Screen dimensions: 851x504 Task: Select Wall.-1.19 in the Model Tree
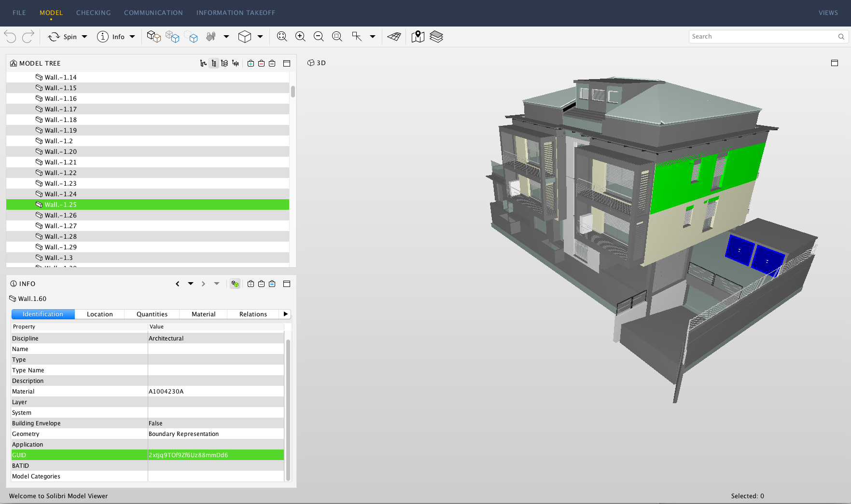coord(59,130)
